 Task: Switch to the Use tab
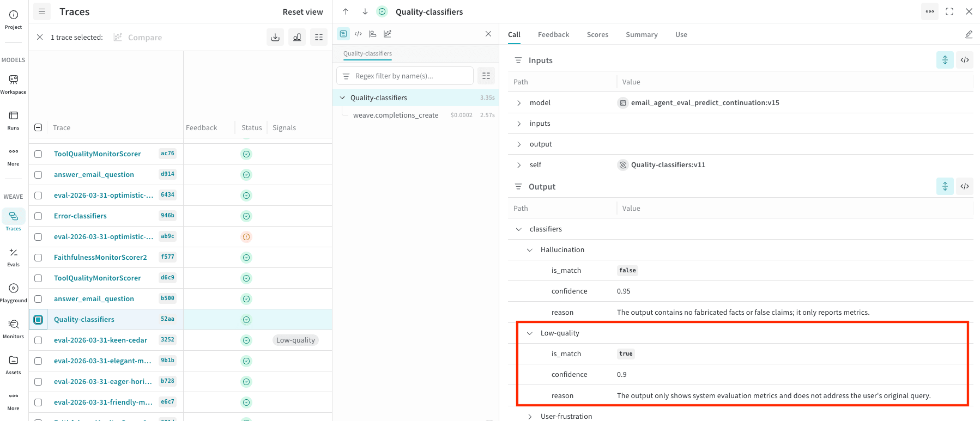[681, 34]
